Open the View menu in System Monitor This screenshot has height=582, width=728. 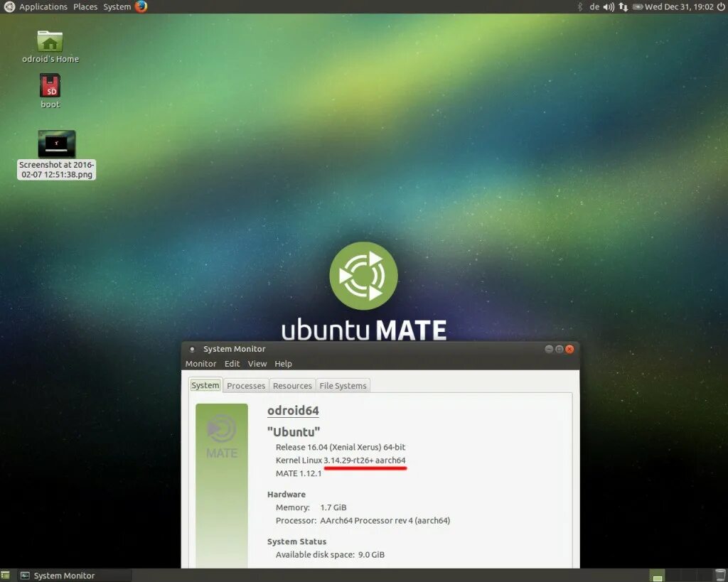pos(257,363)
